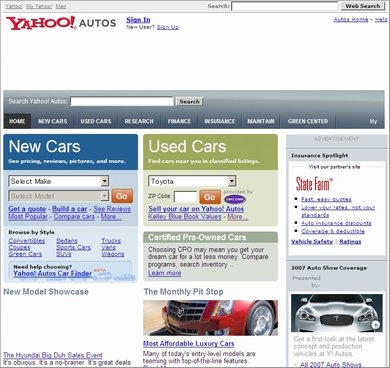Image resolution: width=390 pixels, height=368 pixels.
Task: Browse Wagons style link
Action: pyautogui.click(x=113, y=254)
